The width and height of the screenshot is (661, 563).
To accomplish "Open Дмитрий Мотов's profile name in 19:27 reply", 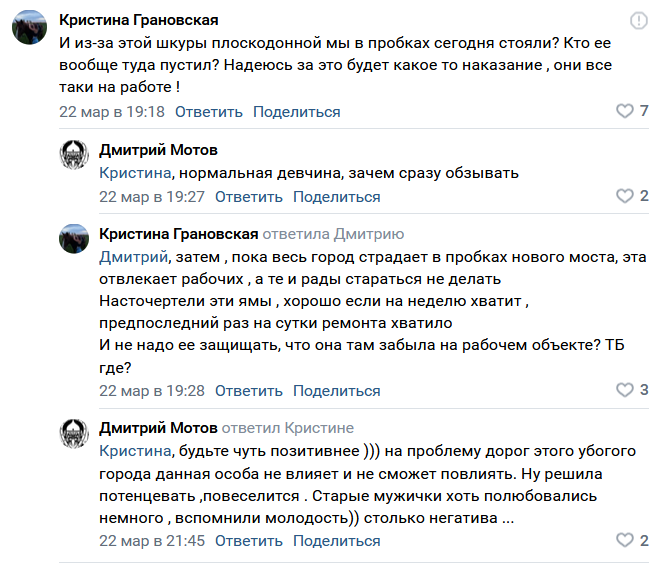I will 158,149.
